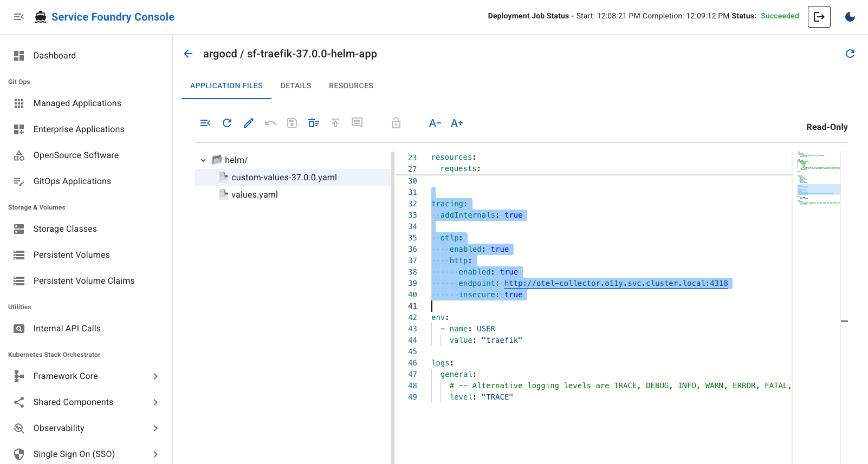Viewport: 868px width, 464px height.
Task: Click the delete file trash icon
Action: click(314, 123)
